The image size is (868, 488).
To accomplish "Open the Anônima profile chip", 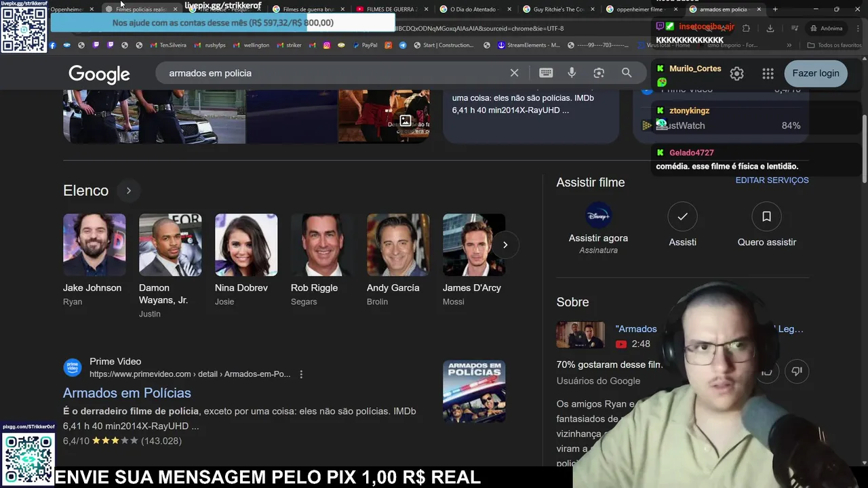I will [825, 28].
